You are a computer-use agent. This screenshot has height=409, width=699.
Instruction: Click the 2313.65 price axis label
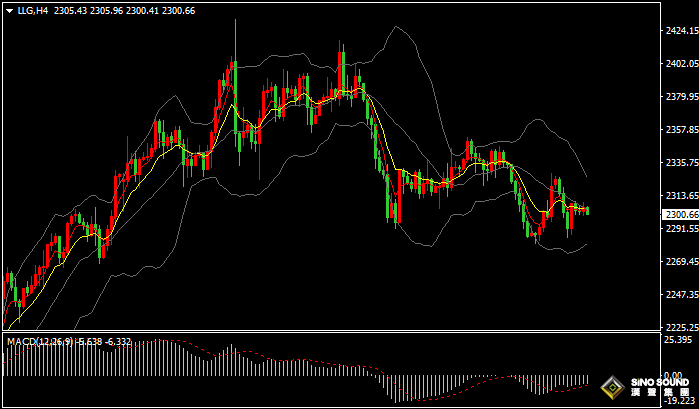click(680, 196)
